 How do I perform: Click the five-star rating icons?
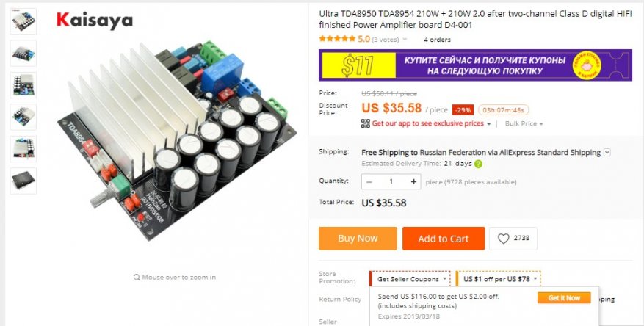point(337,39)
